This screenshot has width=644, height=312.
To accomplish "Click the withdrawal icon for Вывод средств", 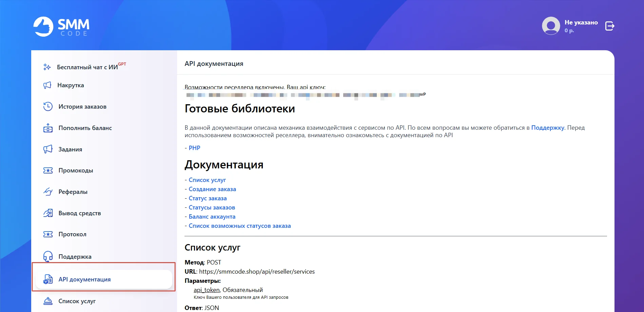I will click(x=48, y=213).
